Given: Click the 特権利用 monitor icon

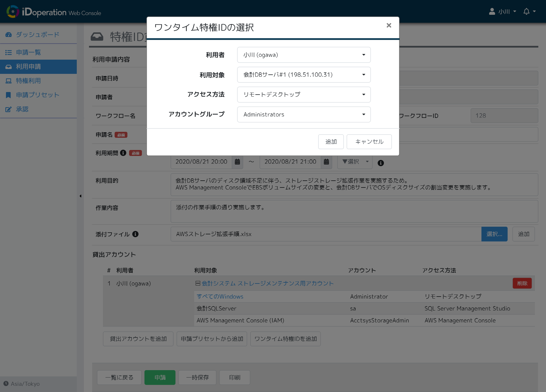Looking at the screenshot, I should (x=9, y=81).
